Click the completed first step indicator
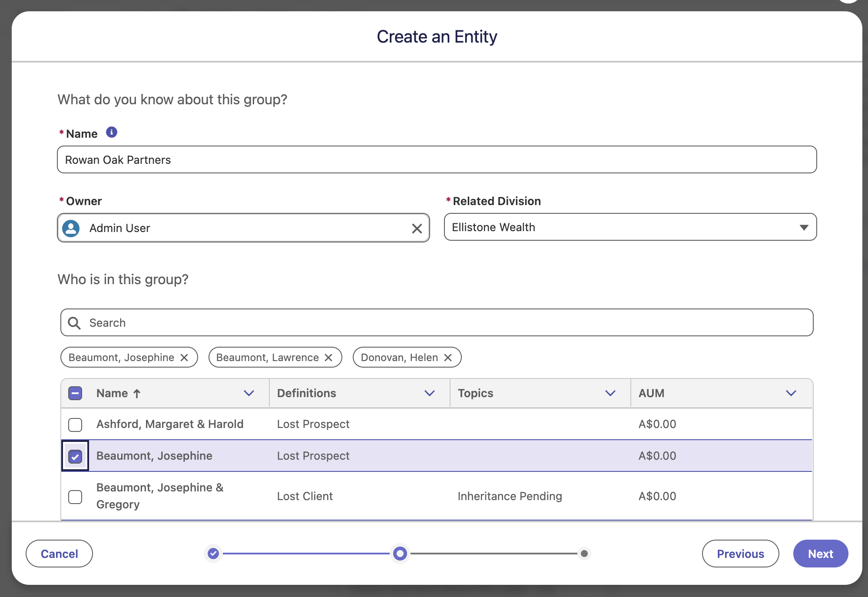The width and height of the screenshot is (868, 597). pos(213,554)
